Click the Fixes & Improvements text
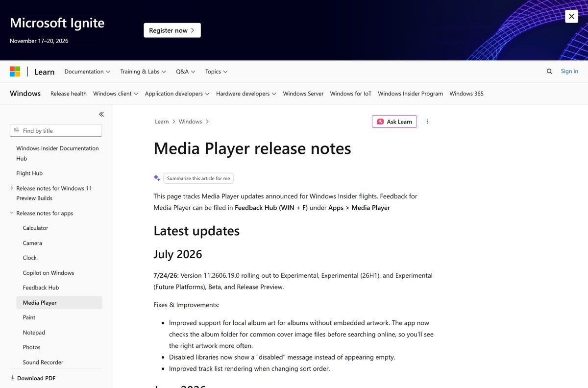 pos(187,305)
